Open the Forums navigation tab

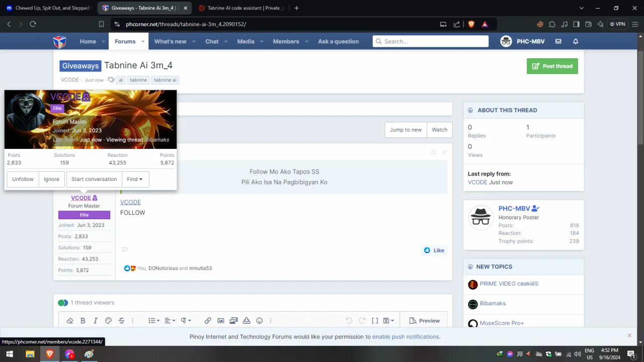click(x=125, y=41)
